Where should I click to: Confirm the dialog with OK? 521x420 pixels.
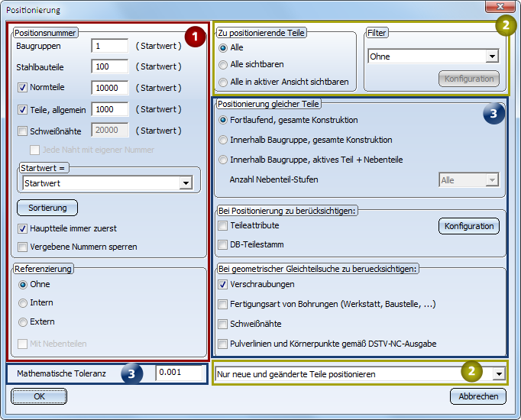39,396
